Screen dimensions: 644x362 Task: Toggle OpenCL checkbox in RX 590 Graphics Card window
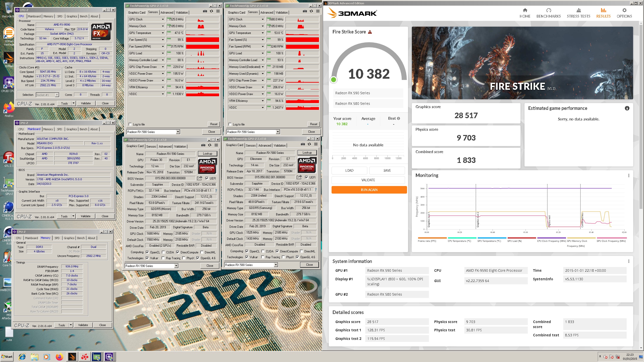pyautogui.click(x=147, y=252)
